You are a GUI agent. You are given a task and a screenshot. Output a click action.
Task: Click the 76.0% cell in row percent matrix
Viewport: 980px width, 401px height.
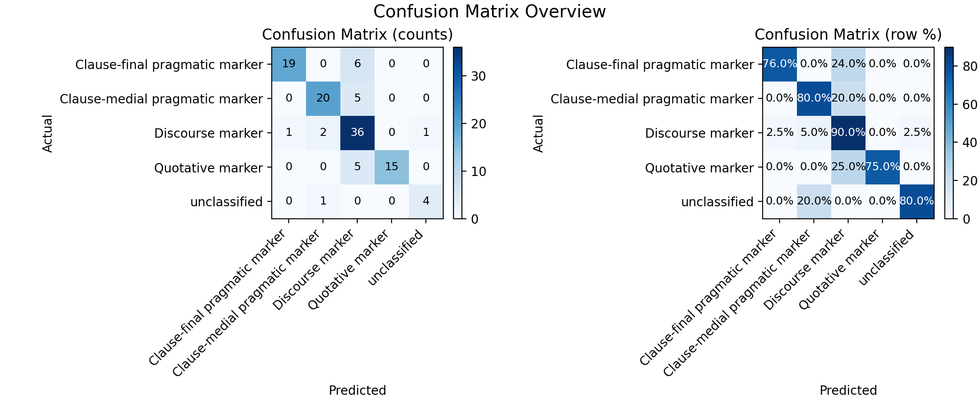780,64
